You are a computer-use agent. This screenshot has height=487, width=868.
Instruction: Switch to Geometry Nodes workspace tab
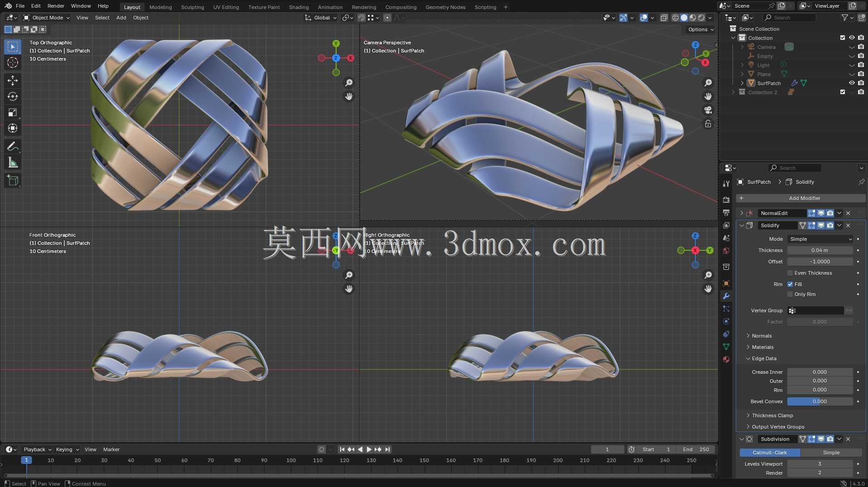click(446, 7)
